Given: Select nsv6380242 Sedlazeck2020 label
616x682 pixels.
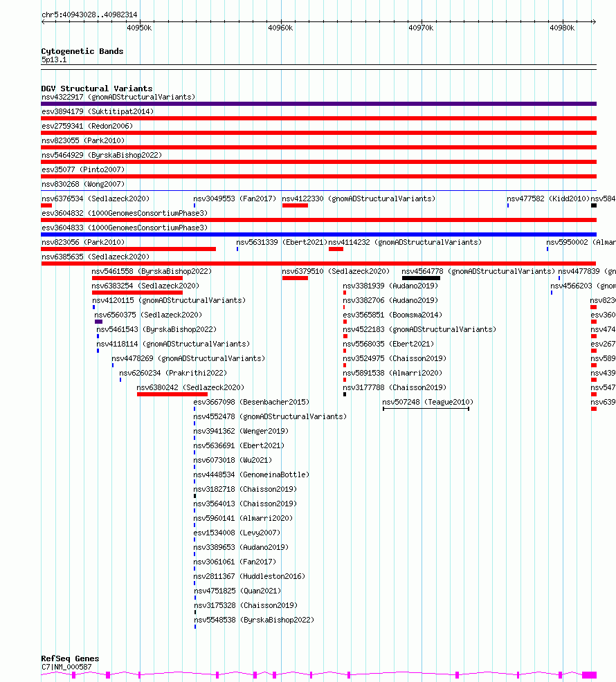Looking at the screenshot, I should click(x=190, y=387).
